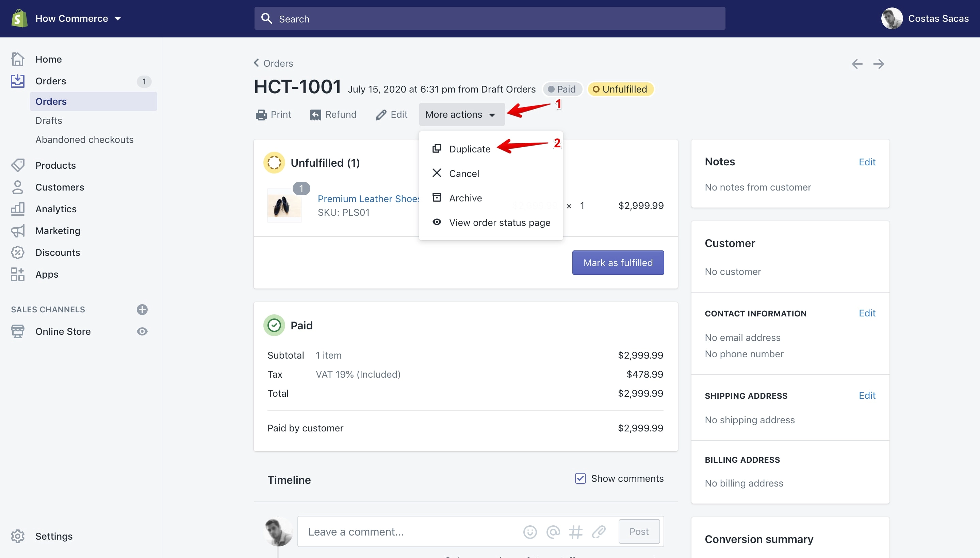Open Online Store sales channel
The width and height of the screenshot is (980, 558).
63,331
